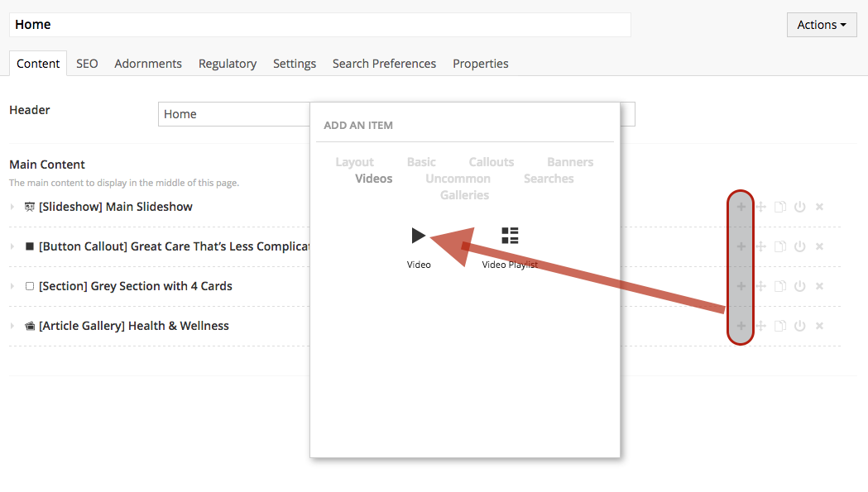The width and height of the screenshot is (868, 492).
Task: Switch to the SEO tab
Action: [86, 63]
